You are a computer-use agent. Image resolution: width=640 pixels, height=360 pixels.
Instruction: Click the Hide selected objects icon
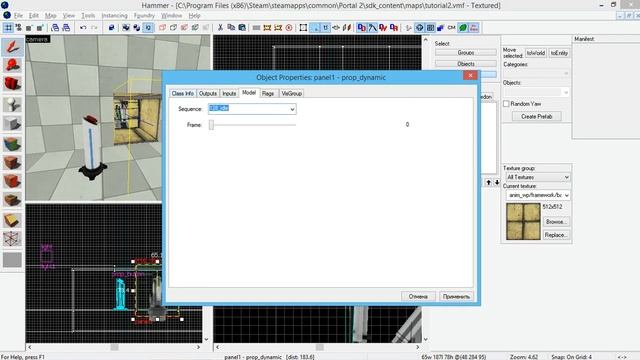[x=162, y=28]
